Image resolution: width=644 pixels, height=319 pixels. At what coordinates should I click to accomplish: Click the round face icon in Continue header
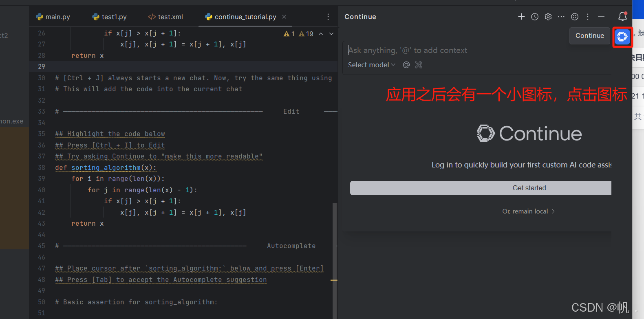tap(575, 17)
